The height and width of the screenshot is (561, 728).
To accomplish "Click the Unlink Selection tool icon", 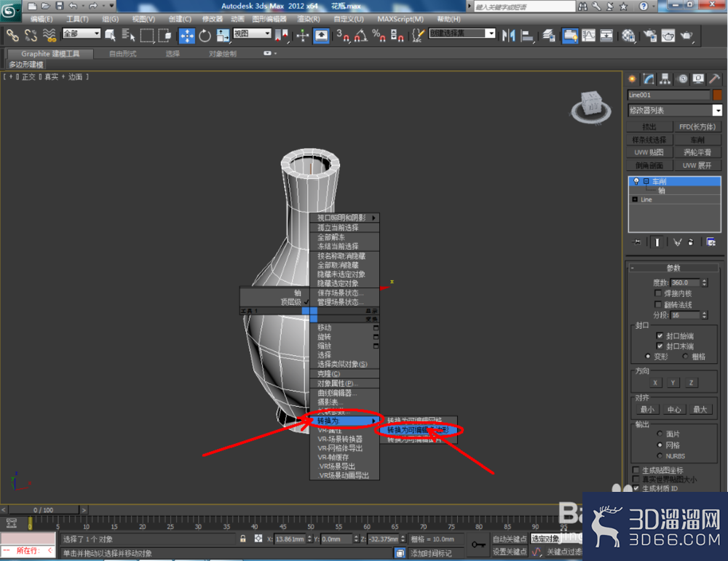I will (x=31, y=35).
